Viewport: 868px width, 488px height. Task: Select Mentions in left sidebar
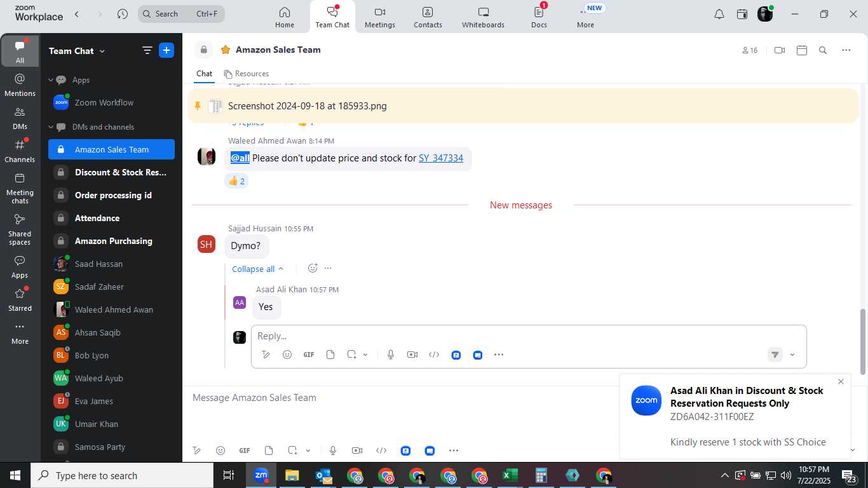[x=20, y=85]
